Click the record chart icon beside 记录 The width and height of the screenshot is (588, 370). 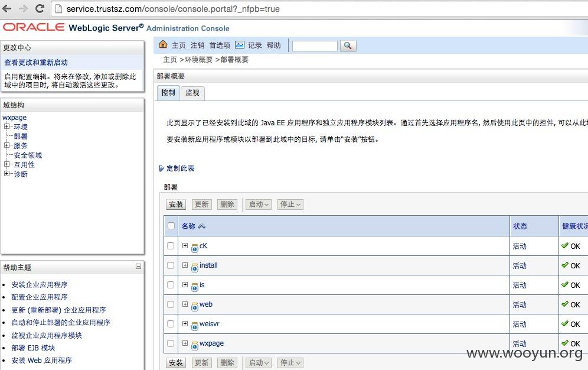[x=239, y=45]
